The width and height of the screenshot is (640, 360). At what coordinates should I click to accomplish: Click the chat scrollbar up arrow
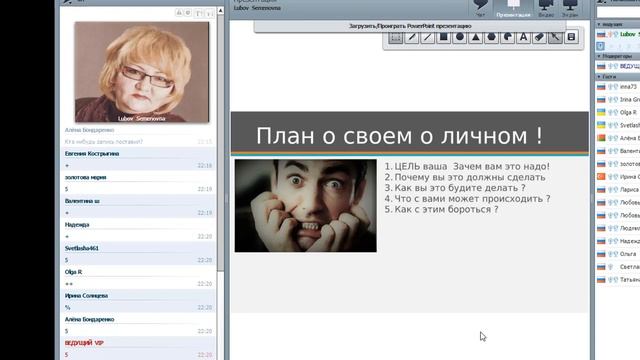(220, 11)
